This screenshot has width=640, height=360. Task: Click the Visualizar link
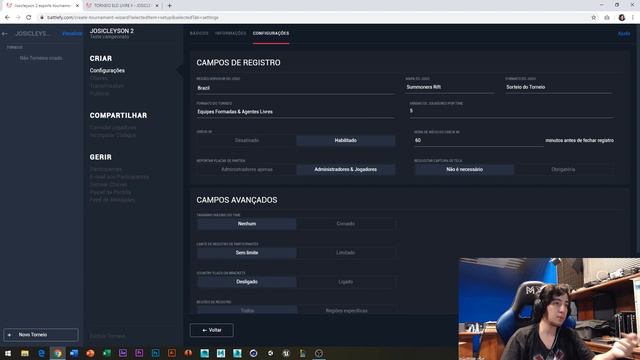pyautogui.click(x=72, y=34)
